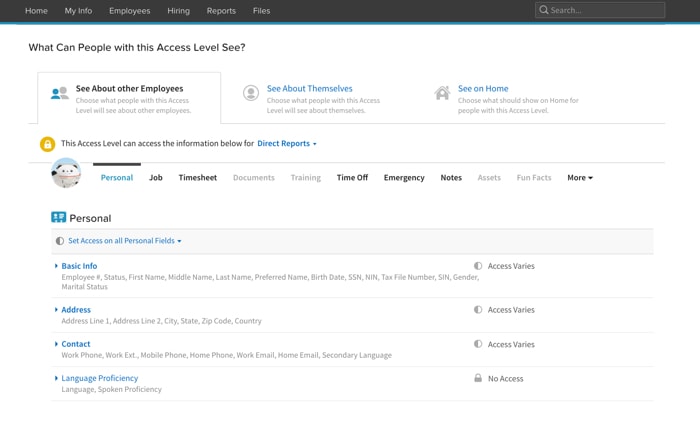Click the person circle icon for themselves
Screen dimensions: 700x425
coord(251,93)
